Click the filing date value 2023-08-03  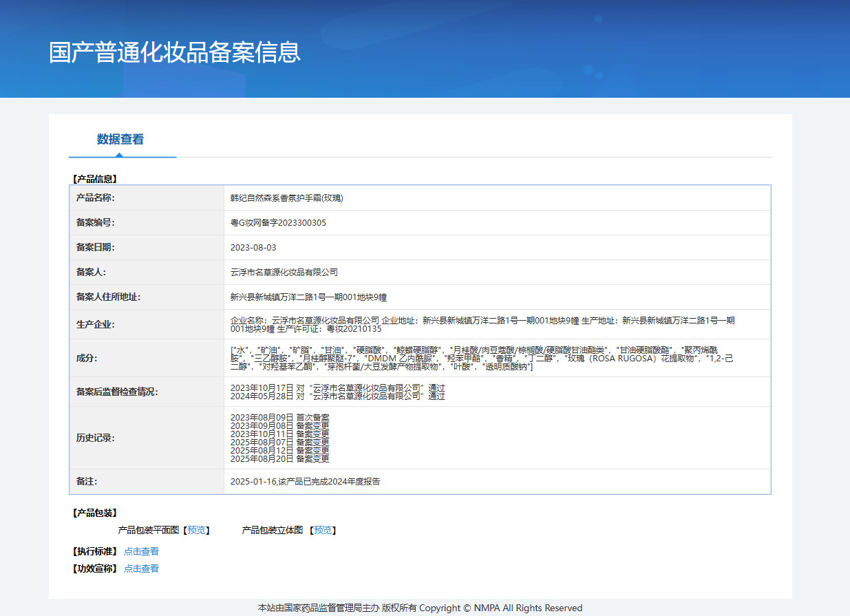point(253,248)
